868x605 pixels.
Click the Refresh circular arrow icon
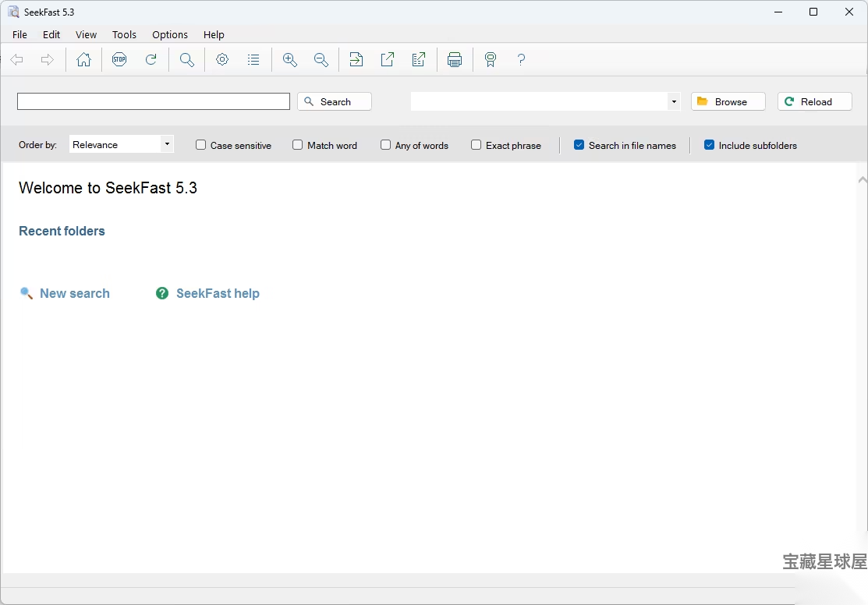pos(151,59)
